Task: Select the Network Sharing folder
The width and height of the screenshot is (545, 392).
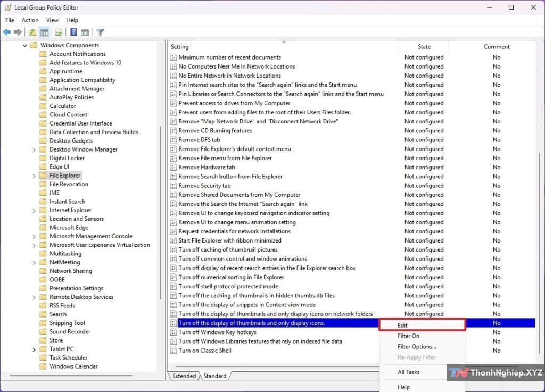Action: tap(71, 271)
